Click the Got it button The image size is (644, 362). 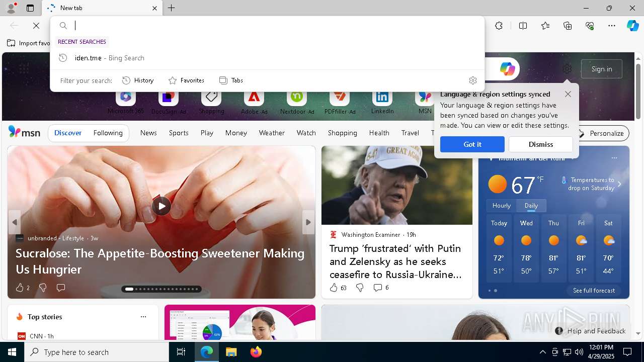click(x=472, y=144)
